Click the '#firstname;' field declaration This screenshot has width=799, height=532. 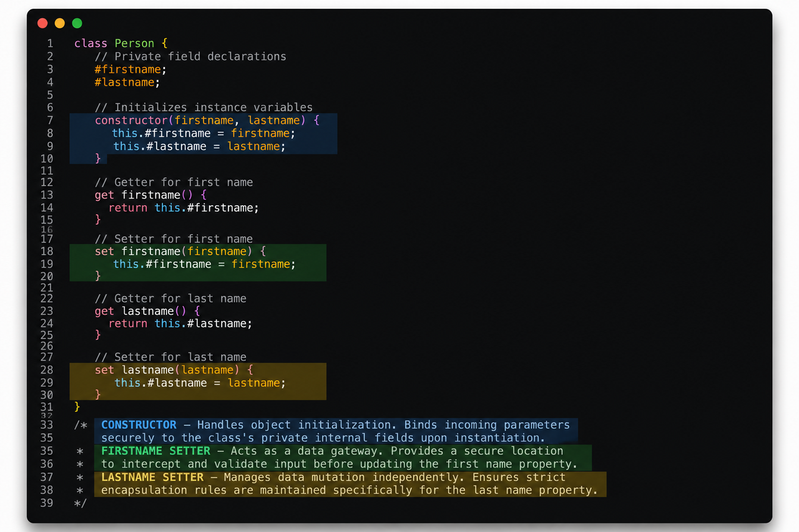coord(130,69)
